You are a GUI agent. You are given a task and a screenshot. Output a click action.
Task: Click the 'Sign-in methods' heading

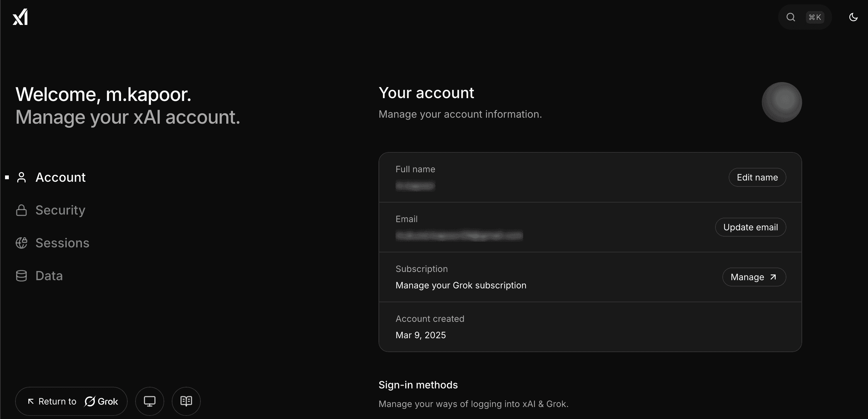pos(418,385)
